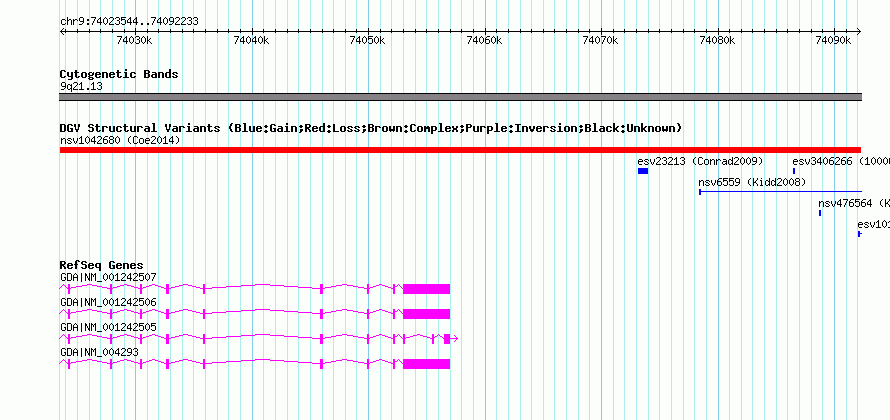
Task: Click the 74070k ruler tick label
Action: (x=601, y=40)
